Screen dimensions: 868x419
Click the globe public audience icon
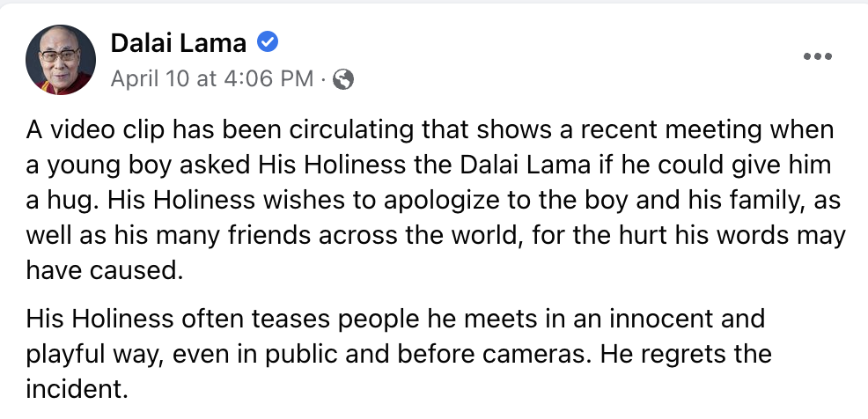point(344,79)
